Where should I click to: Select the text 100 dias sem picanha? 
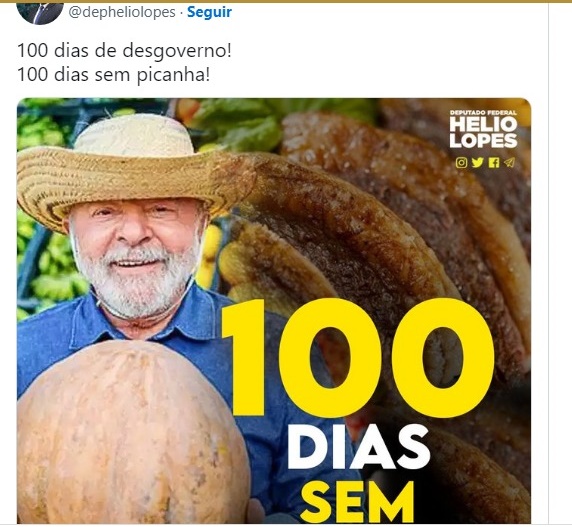tap(113, 75)
